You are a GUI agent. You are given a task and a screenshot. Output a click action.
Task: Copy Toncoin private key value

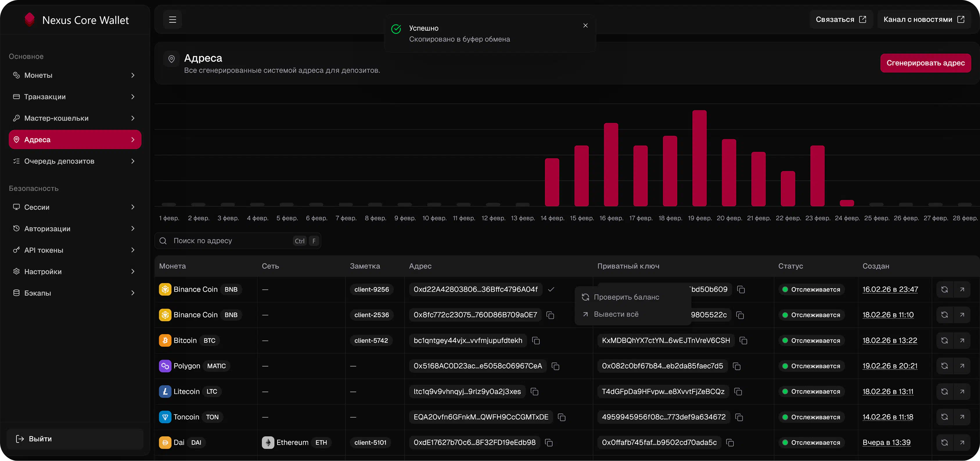click(x=739, y=417)
